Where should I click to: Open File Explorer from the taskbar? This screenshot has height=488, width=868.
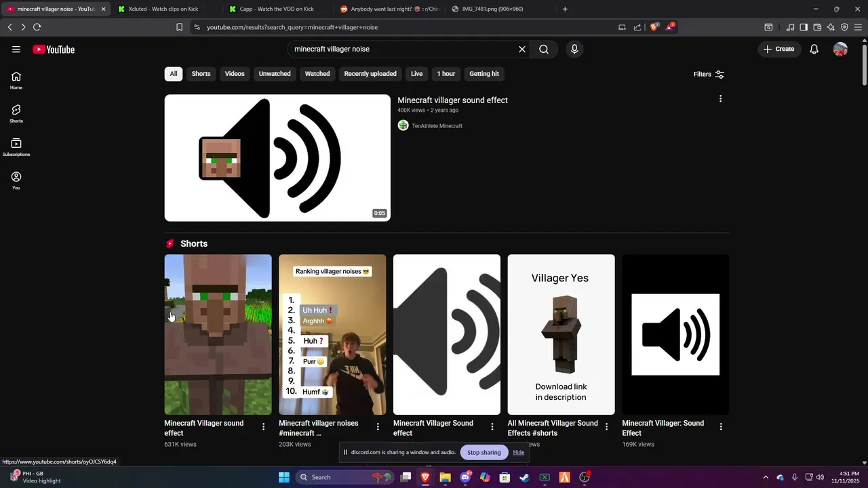coord(446,477)
